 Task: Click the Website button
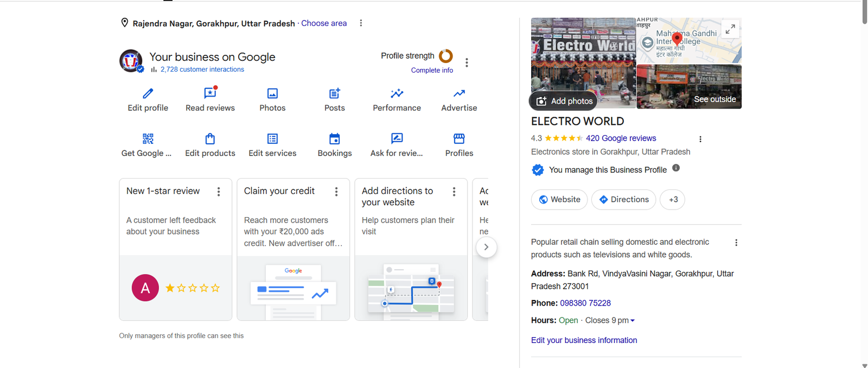point(559,200)
